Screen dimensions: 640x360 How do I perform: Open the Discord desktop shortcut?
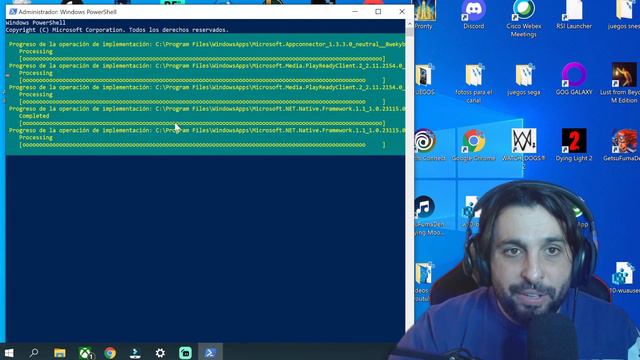click(473, 14)
